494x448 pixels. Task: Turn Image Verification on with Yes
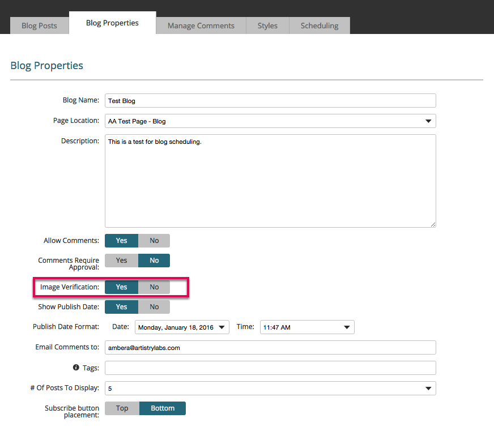[121, 287]
